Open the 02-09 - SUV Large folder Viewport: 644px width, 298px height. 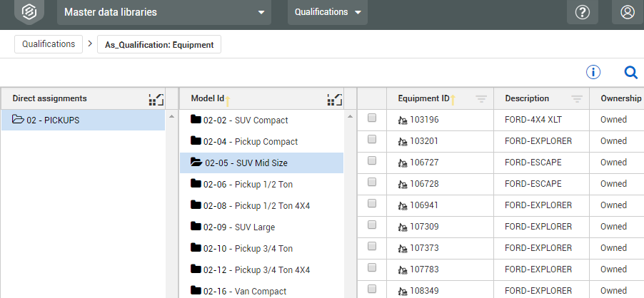pyautogui.click(x=238, y=227)
